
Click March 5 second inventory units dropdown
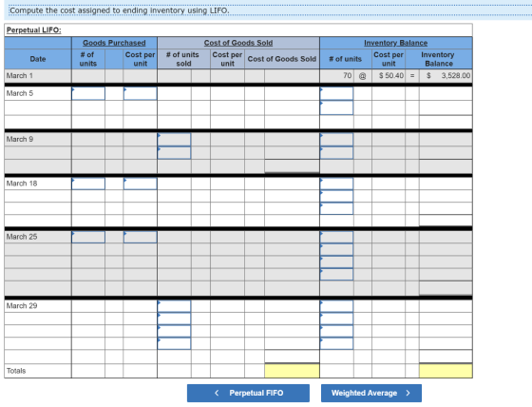pos(336,107)
